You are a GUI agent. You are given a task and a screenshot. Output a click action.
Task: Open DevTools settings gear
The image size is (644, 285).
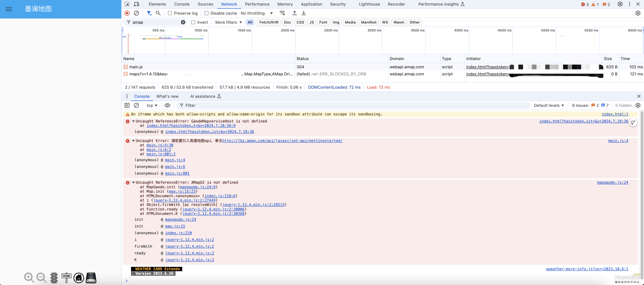[x=620, y=4]
